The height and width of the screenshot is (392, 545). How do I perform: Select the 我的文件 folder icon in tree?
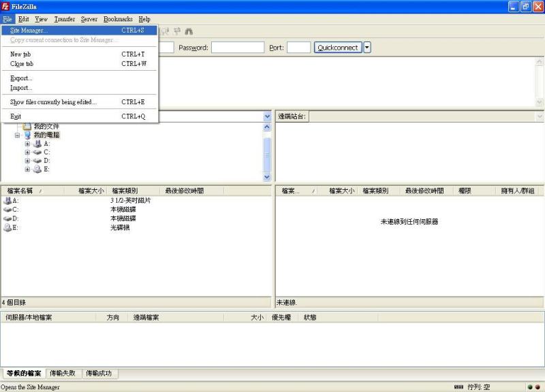pyautogui.click(x=27, y=127)
